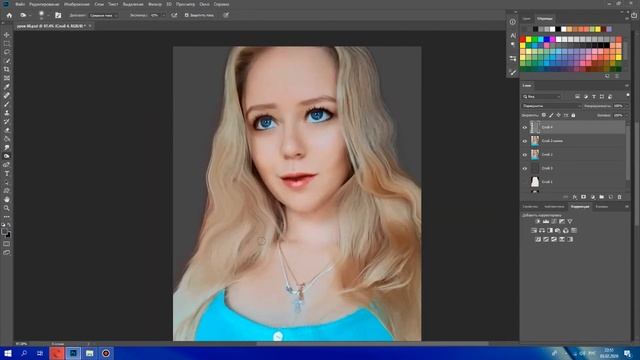Screen dimensions: 640x360
Task: Select the Move tool
Action: [7, 35]
